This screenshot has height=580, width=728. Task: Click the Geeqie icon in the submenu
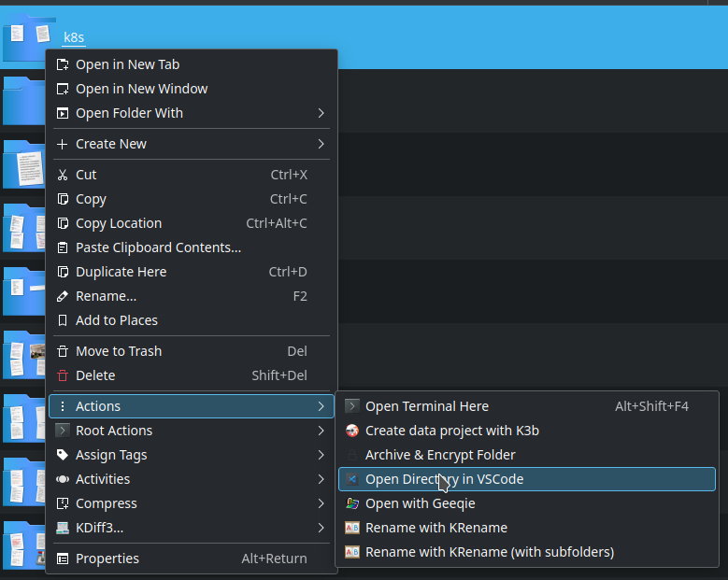tap(352, 503)
